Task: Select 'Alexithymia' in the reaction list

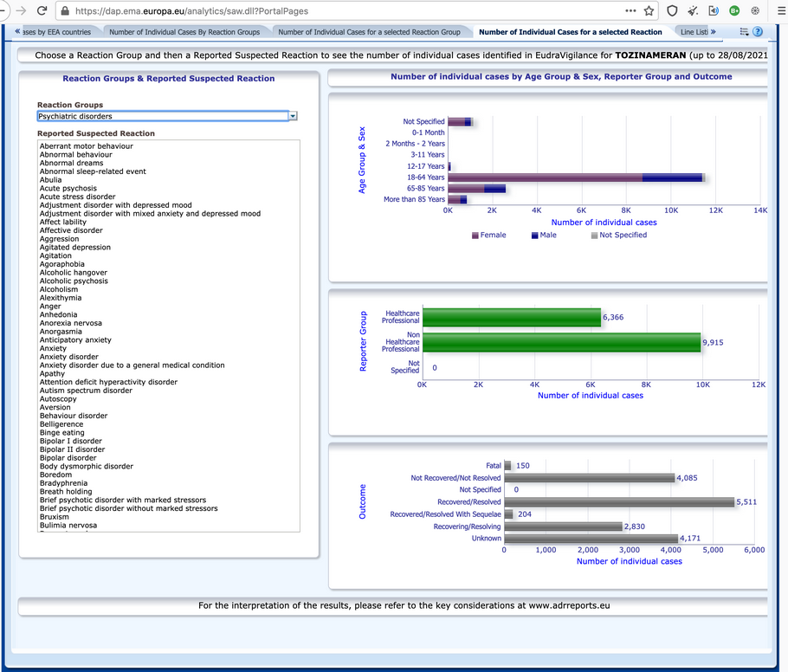Action: click(x=61, y=298)
